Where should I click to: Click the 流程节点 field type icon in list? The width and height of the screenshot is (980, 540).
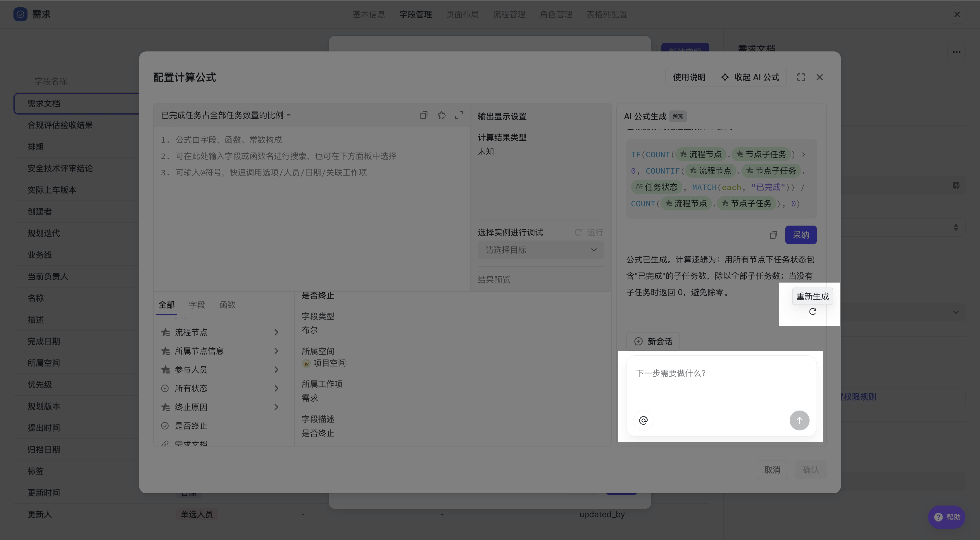tap(165, 332)
